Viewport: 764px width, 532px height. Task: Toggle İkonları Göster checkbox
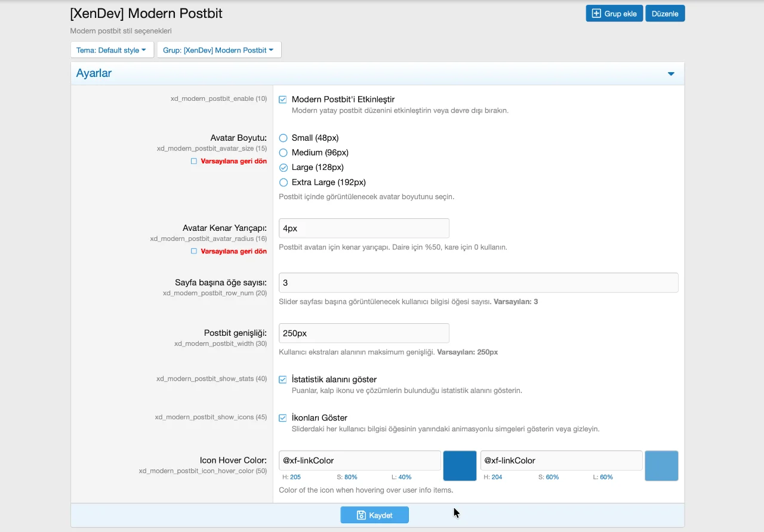point(283,418)
